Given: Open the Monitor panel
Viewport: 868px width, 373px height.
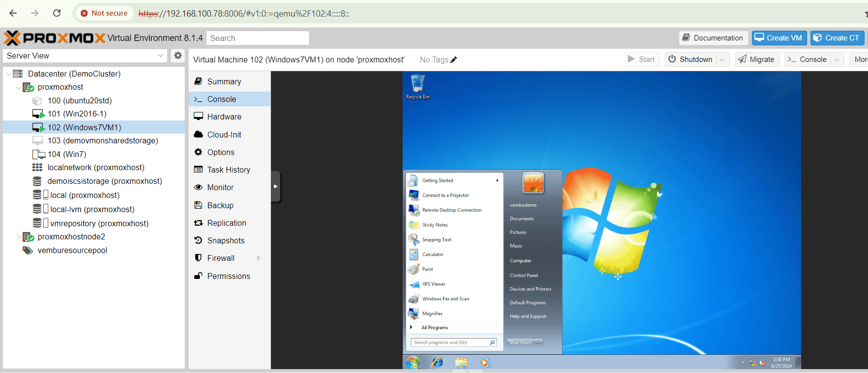Looking at the screenshot, I should tap(230, 187).
